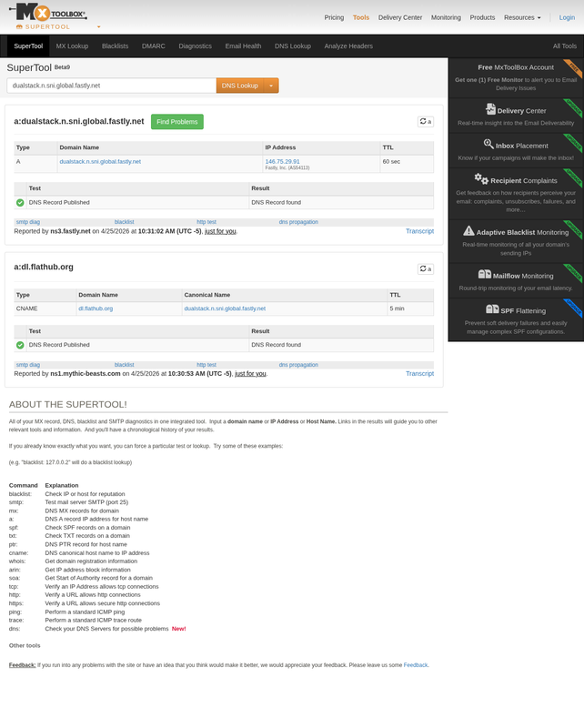Click the Inbox Placement magnifier icon
584x728 pixels.
point(488,144)
